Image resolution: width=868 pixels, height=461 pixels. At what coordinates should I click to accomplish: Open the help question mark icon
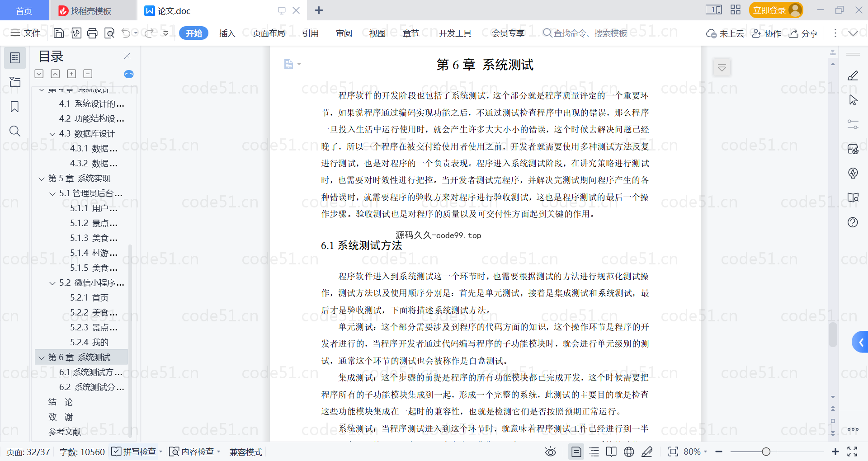point(853,222)
